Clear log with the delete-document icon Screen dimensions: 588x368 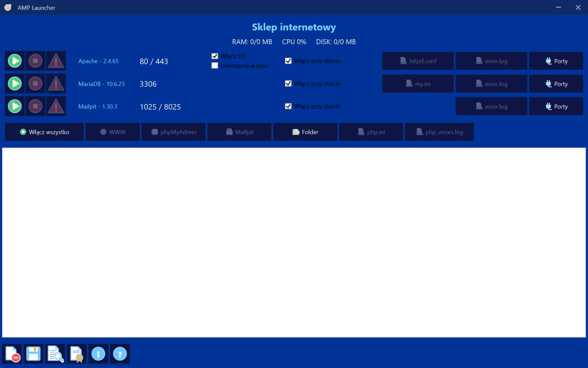[x=12, y=354]
